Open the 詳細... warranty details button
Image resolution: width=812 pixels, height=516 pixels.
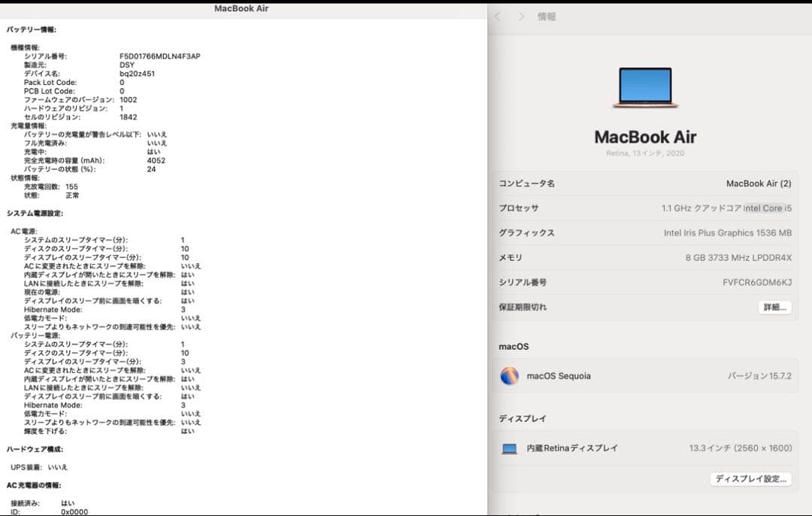click(774, 307)
